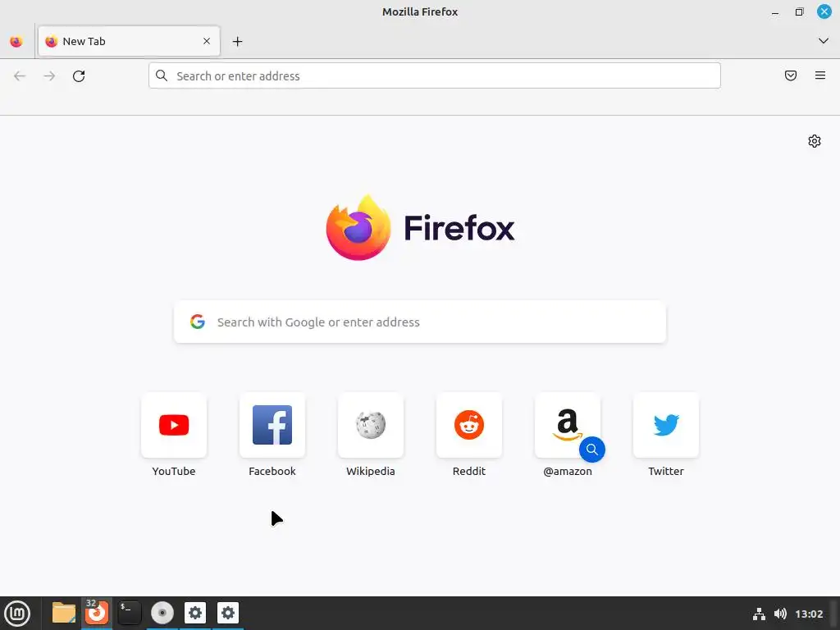Open the Facebook shortcut tile
The image size is (840, 630).
(272, 425)
